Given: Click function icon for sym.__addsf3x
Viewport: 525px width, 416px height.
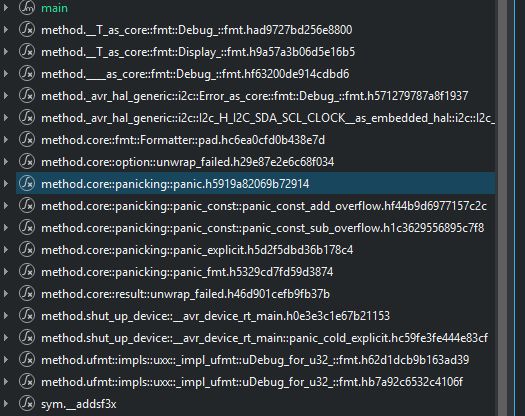Looking at the screenshot, I should coord(27,404).
